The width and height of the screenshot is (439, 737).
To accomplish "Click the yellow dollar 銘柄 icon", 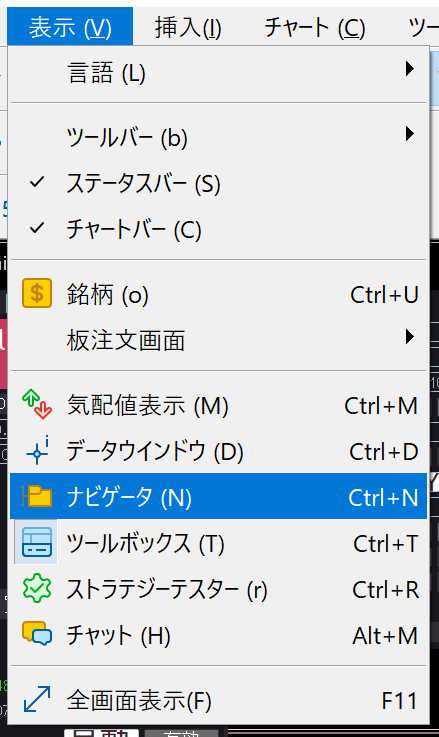I will click(x=37, y=294).
